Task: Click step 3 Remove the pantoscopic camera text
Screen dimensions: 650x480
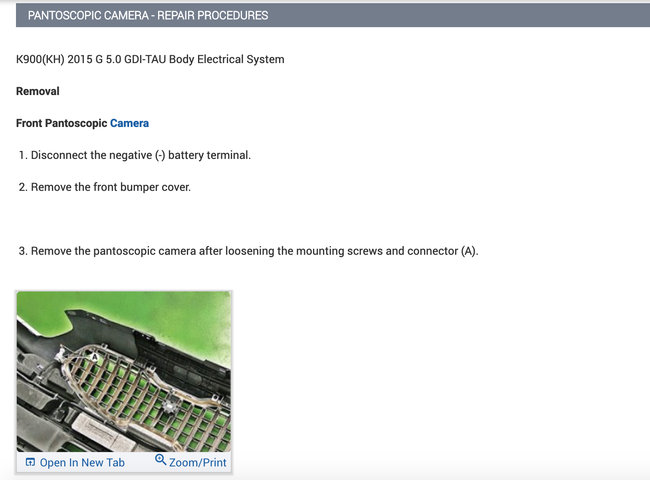Action: pyautogui.click(x=249, y=251)
